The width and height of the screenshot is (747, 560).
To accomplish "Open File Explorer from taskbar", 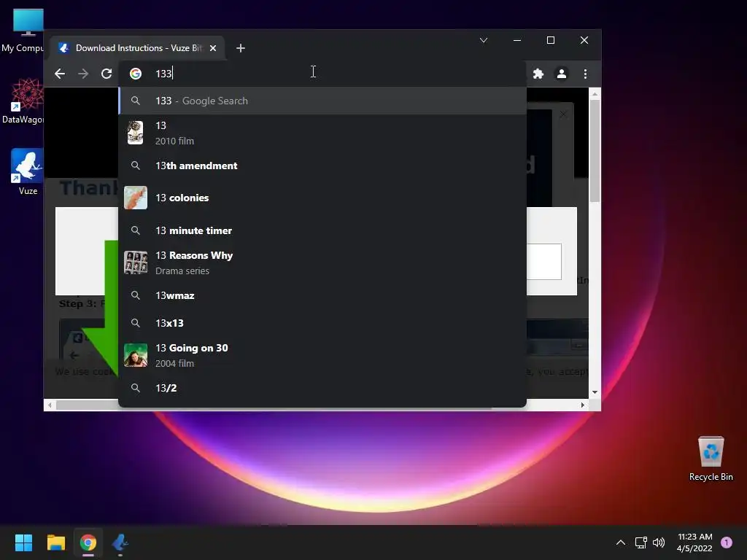I will [x=55, y=542].
